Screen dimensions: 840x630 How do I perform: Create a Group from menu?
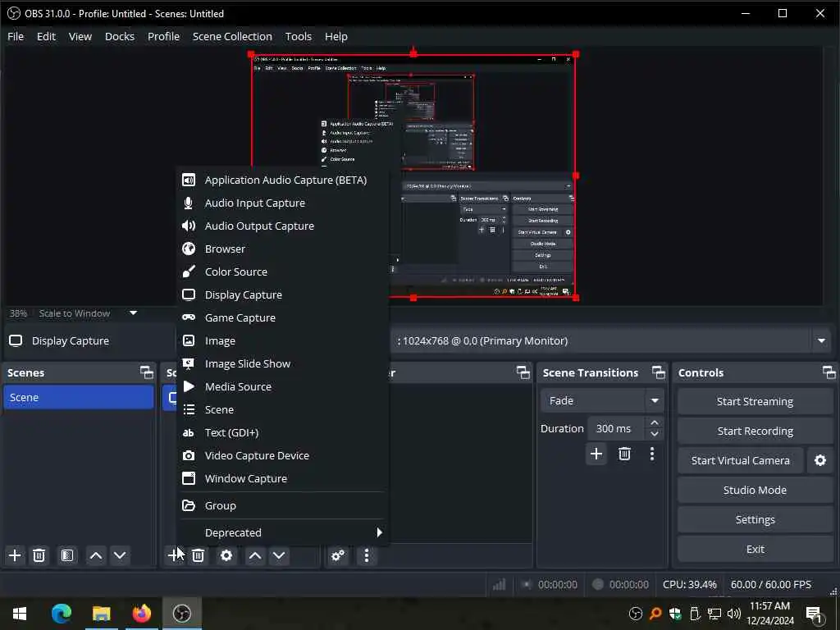(x=282, y=505)
